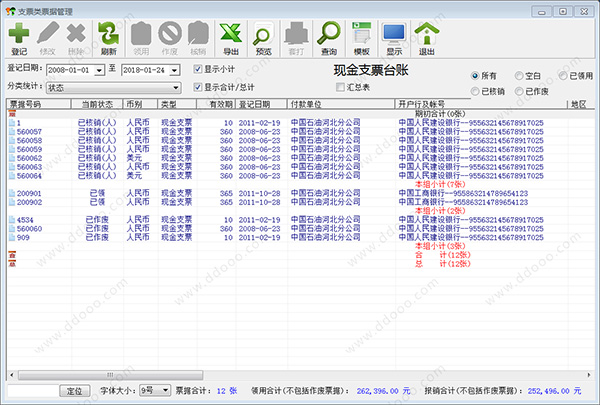Click the 登记 (register) green plus icon
This screenshot has width=600, height=405.
coord(19,33)
